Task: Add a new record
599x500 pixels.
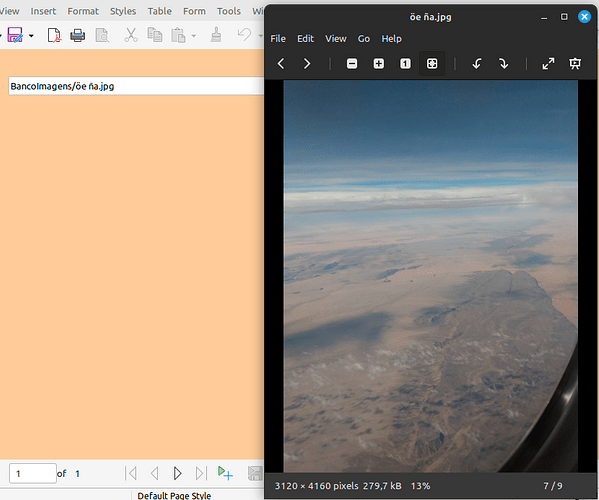Action: point(225,474)
